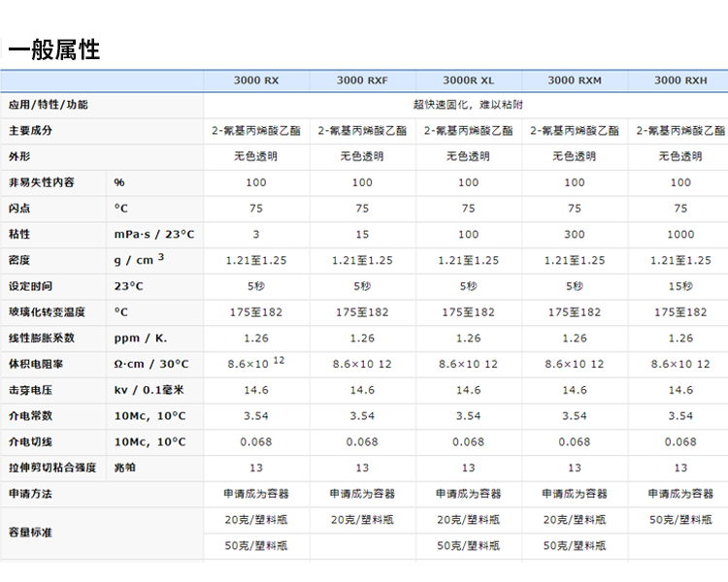
Task: Click the 应用/特性/功能 row label
Action: [x=48, y=105]
